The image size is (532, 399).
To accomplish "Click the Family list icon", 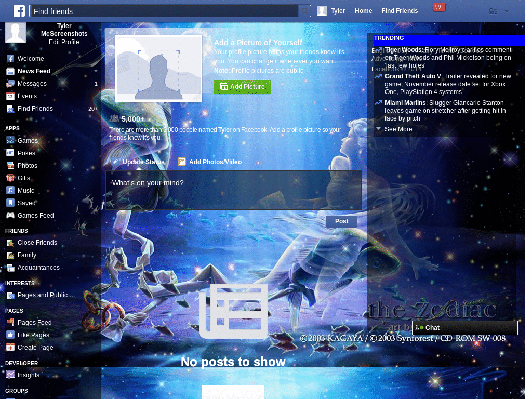I will point(10,256).
